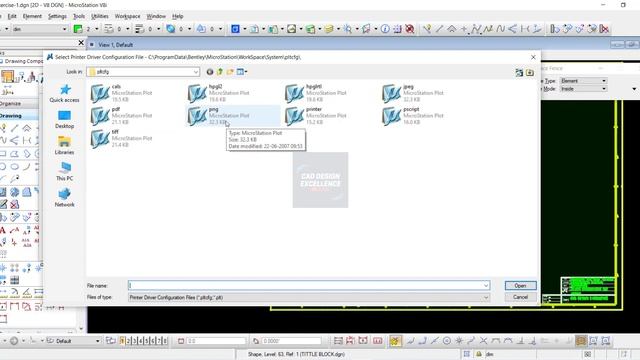Open the line style dropdown
Viewport: 640px width, 360px height.
(128, 29)
